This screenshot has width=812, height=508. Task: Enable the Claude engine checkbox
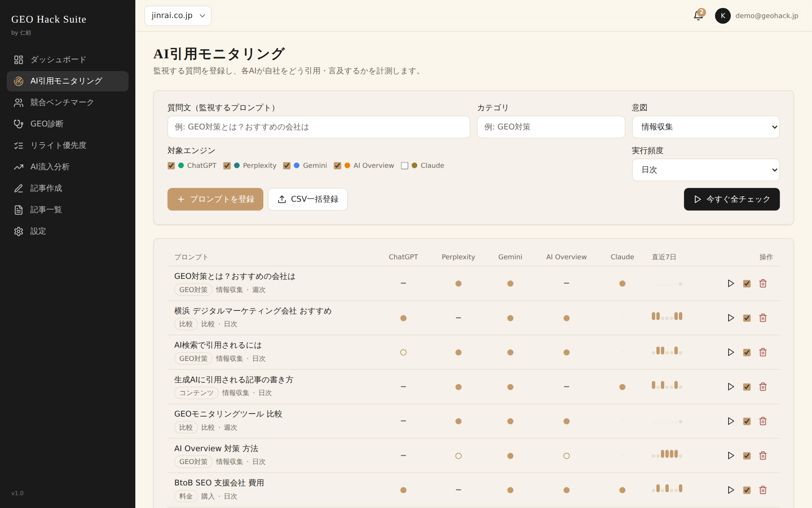click(404, 166)
